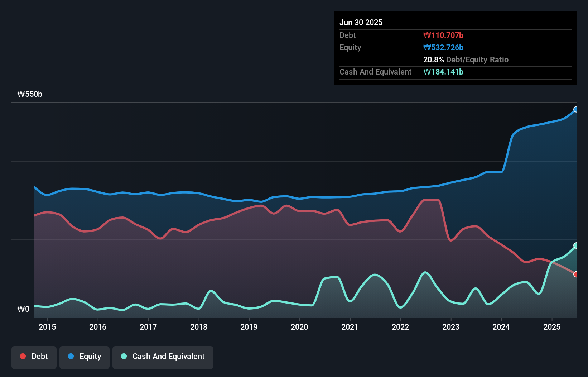Click the 2015 x-axis label
This screenshot has height=377, width=588.
(x=47, y=327)
